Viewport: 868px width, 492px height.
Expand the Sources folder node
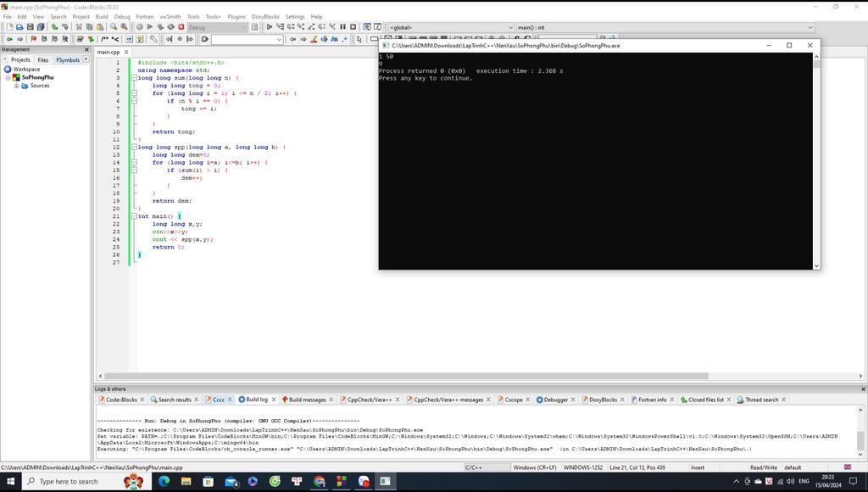[17, 86]
